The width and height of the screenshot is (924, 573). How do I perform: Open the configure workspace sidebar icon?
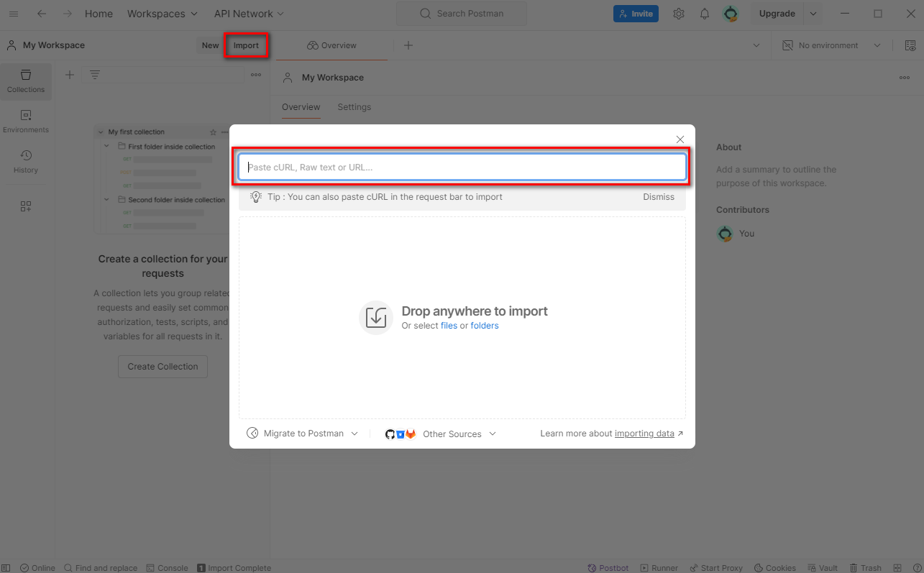(x=26, y=206)
